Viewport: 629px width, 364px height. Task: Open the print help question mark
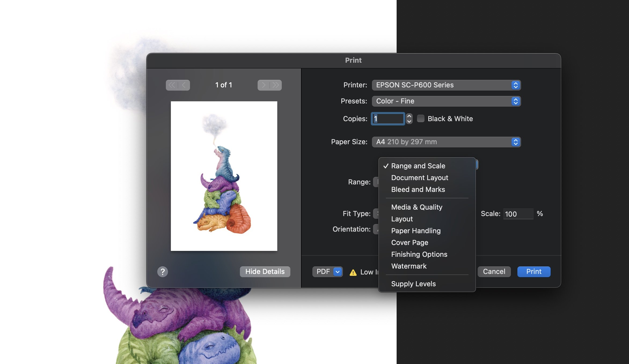(x=163, y=272)
